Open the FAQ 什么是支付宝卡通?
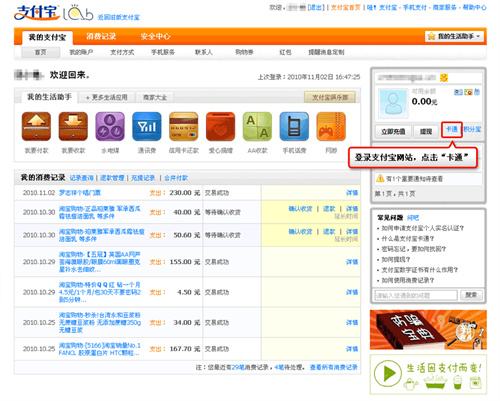The image size is (500, 401). (408, 239)
